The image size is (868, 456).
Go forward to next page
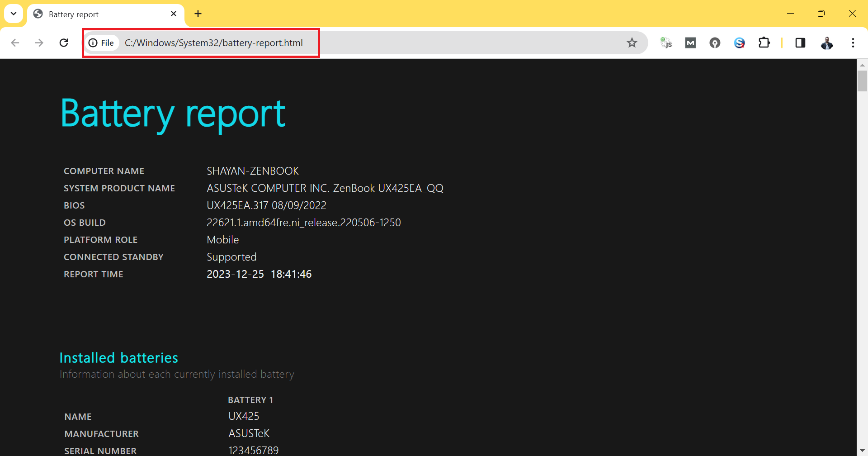pos(39,43)
